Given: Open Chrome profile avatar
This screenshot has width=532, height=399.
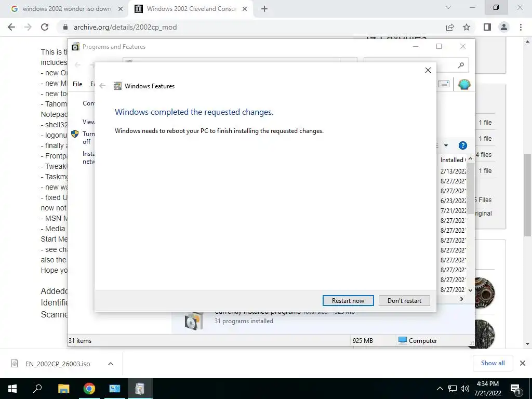Looking at the screenshot, I should pos(504,27).
